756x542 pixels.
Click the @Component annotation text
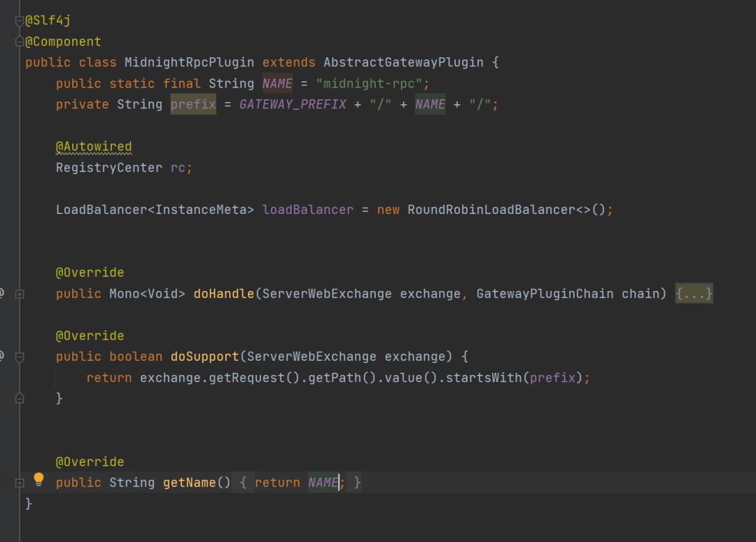[63, 41]
